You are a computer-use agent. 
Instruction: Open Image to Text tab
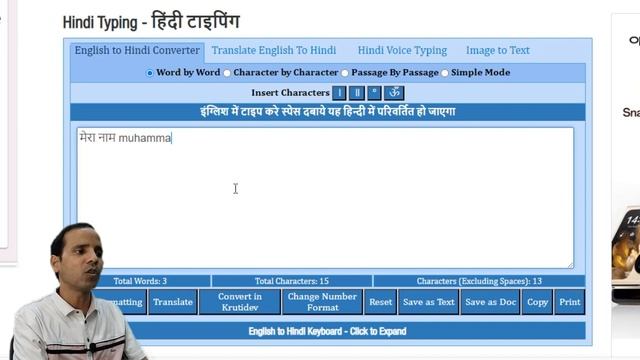(498, 51)
